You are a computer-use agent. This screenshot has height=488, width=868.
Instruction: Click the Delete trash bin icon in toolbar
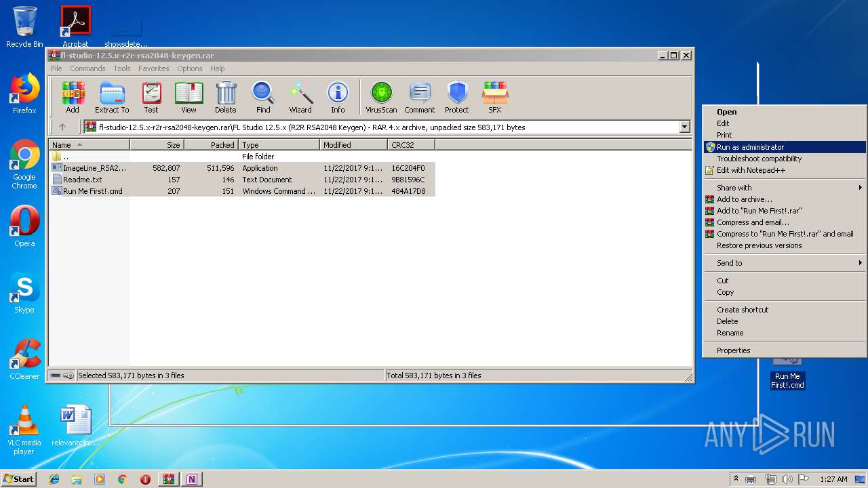pos(226,98)
